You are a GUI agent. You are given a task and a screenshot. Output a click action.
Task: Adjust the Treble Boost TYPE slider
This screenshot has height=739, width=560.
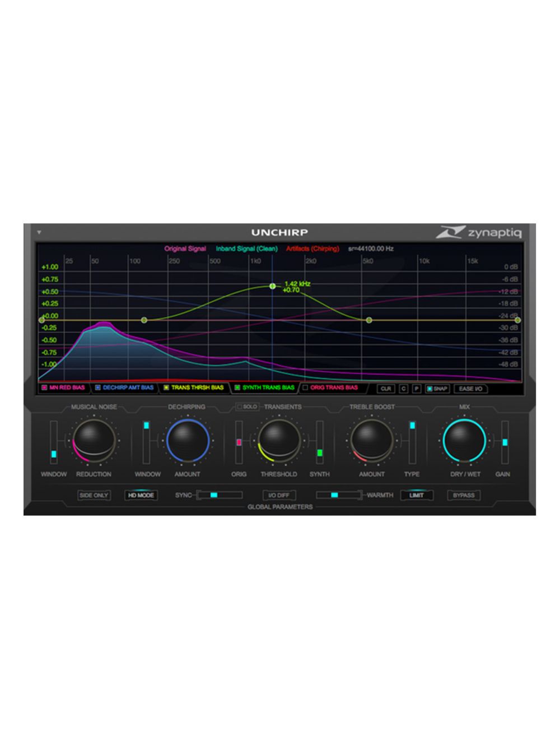tap(412, 442)
